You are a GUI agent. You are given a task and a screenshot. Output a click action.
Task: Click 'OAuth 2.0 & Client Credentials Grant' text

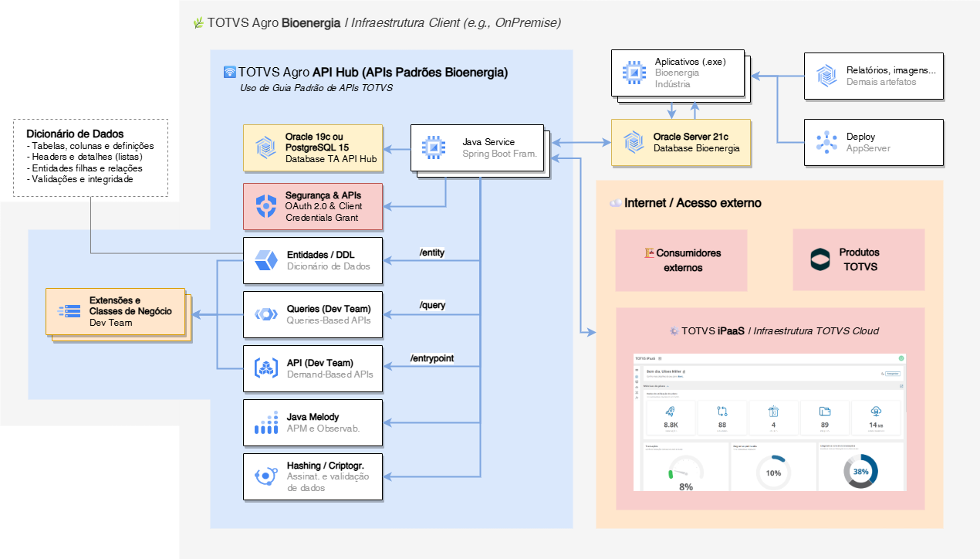[323, 212]
